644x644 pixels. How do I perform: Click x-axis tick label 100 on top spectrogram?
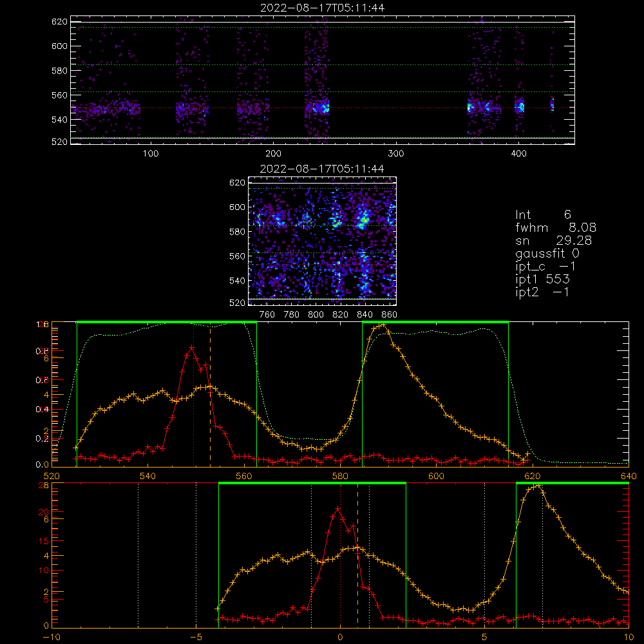[151, 154]
